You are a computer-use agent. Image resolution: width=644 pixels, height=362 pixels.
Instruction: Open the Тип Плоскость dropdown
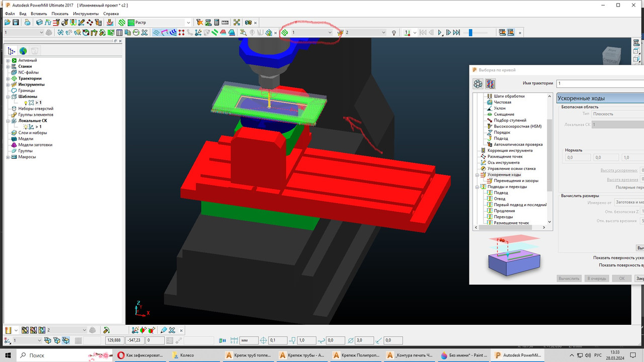(x=618, y=114)
